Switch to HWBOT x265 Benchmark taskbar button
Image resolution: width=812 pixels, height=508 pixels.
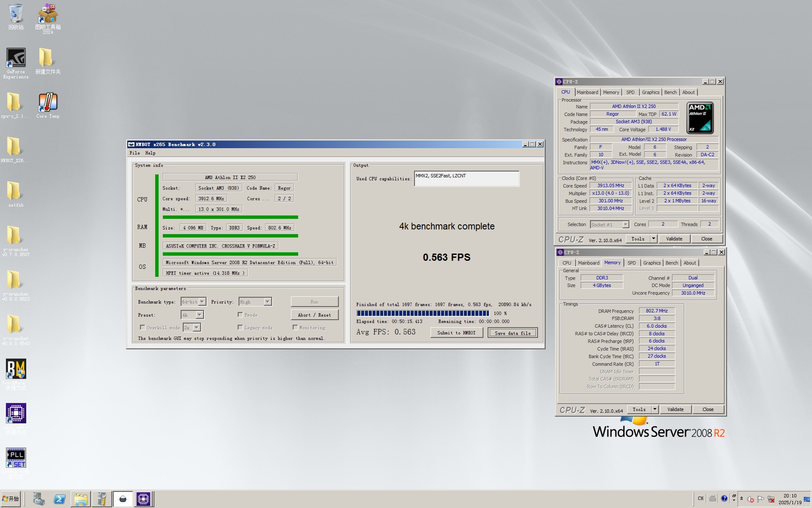pos(123,499)
